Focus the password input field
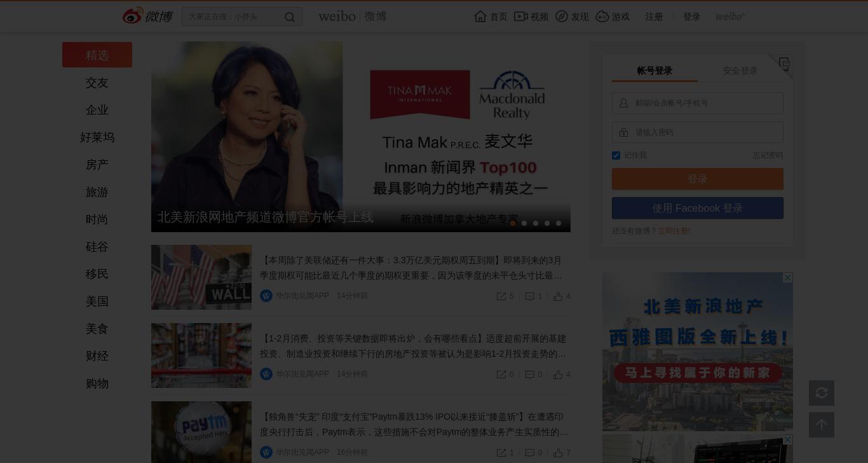 (698, 132)
